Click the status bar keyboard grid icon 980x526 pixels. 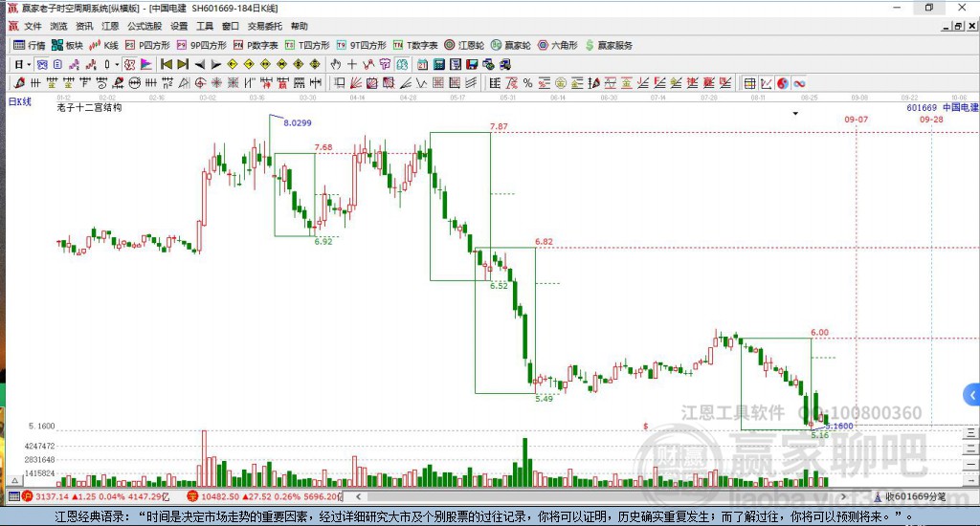coord(13,496)
